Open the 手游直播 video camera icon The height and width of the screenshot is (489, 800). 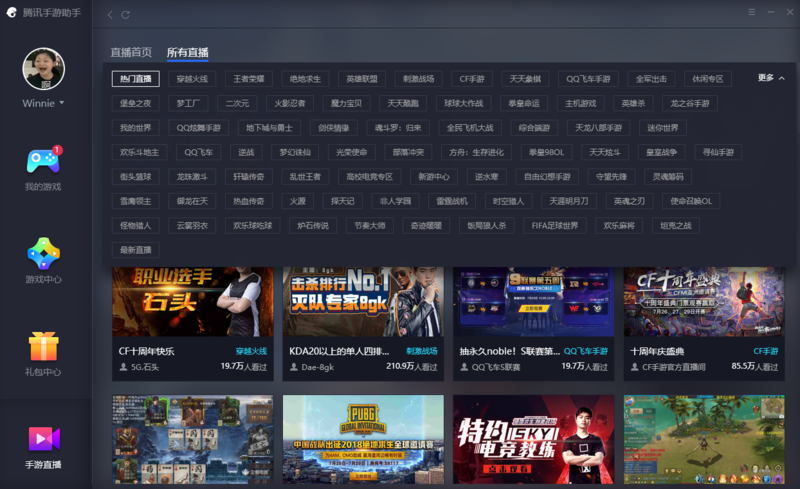tap(44, 439)
